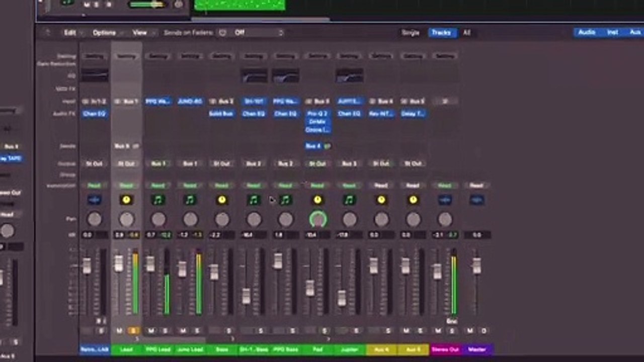644x362 pixels.
Task: Click the Master channel waveform icon
Action: point(476,200)
